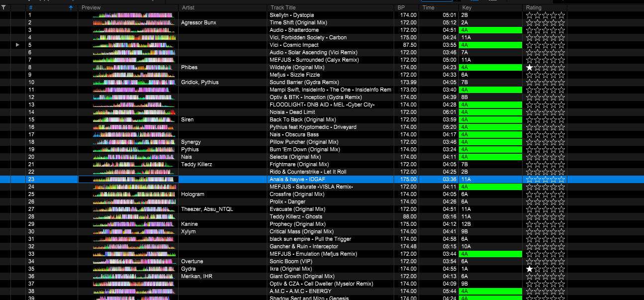Sort by the Track Title column header
The height and width of the screenshot is (300, 644).
(283, 8)
